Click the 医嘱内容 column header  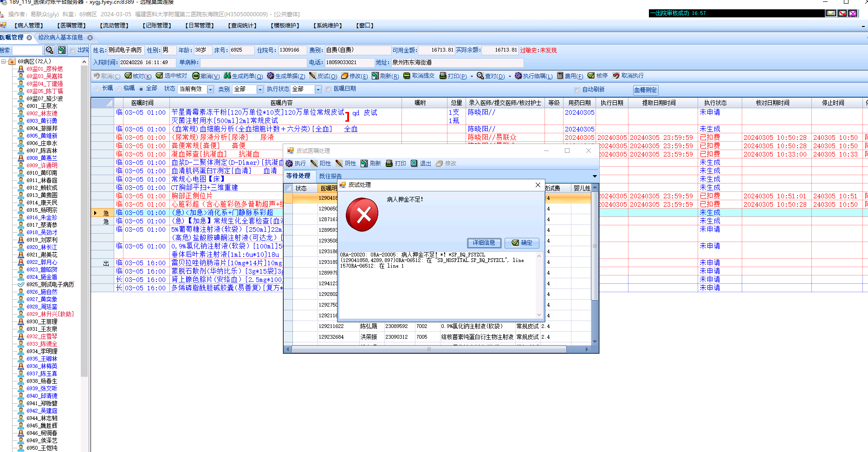click(281, 103)
